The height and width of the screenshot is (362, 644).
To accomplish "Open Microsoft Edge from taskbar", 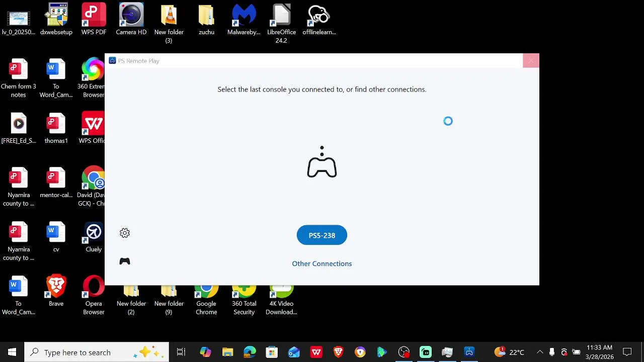I will [250, 352].
